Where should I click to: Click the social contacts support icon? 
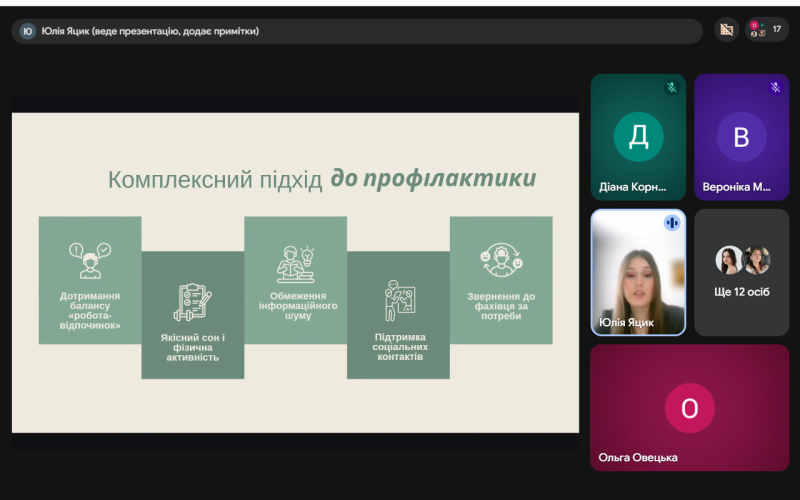click(x=398, y=300)
